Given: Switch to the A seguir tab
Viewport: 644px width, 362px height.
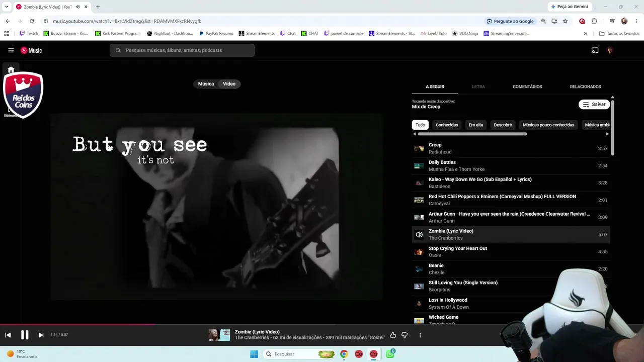Looking at the screenshot, I should pos(435,86).
